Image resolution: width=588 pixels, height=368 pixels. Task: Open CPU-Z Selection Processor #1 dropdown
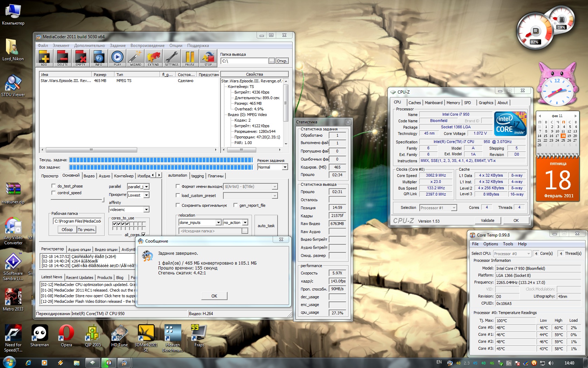[x=438, y=208]
